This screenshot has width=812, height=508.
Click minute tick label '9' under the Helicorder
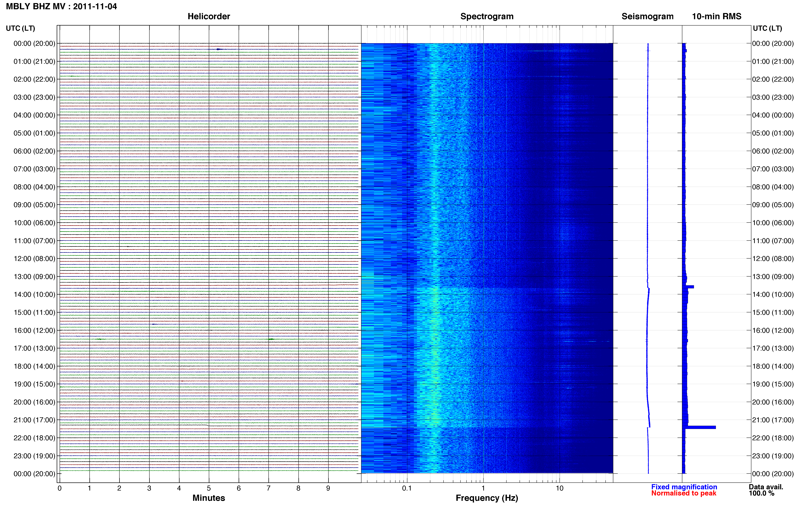tap(328, 488)
